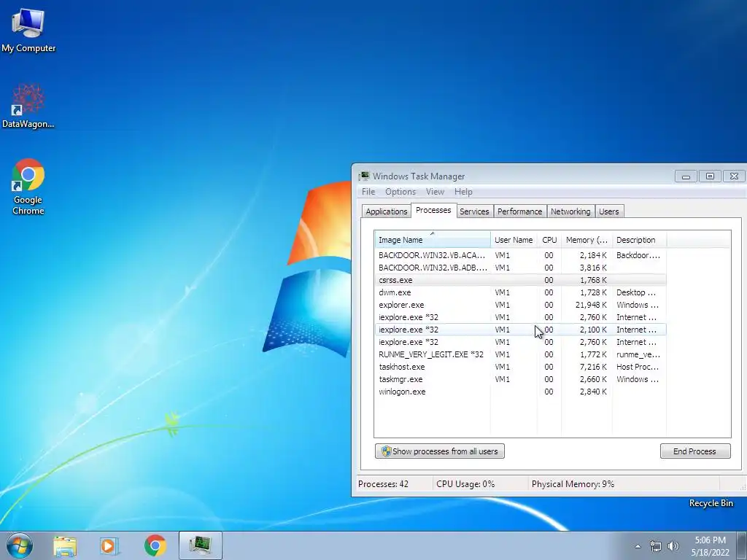Select the winlogon.exe process
The width and height of the screenshot is (747, 560).
[520, 392]
